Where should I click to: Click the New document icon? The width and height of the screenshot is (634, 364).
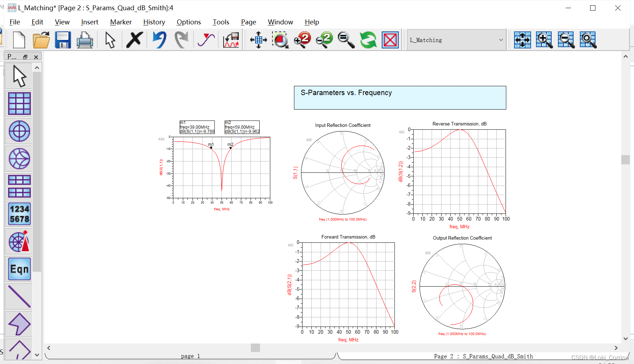point(19,40)
